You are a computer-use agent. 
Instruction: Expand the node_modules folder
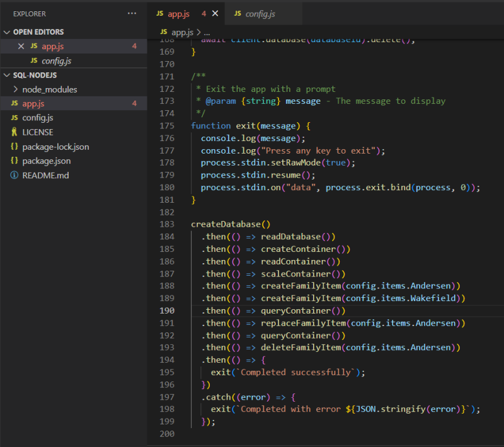coord(49,89)
